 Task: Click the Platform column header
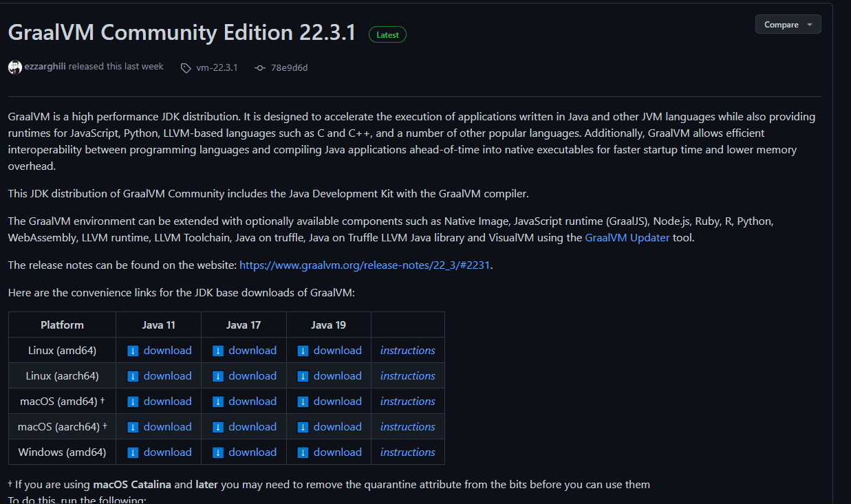click(62, 325)
